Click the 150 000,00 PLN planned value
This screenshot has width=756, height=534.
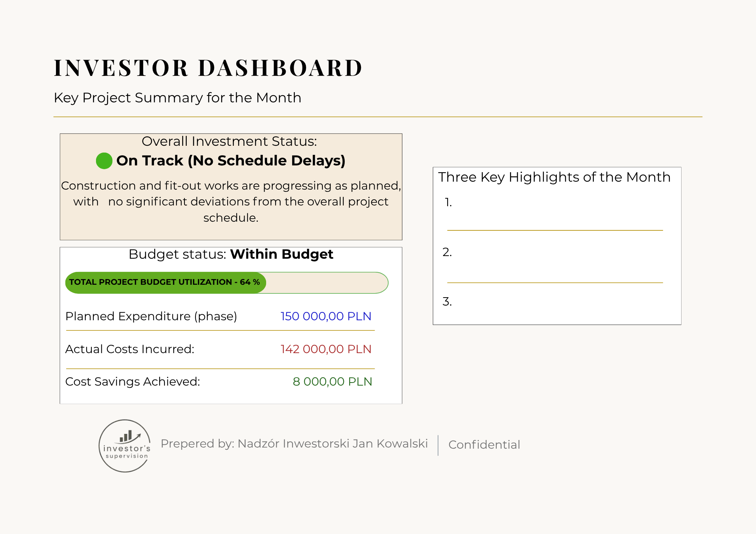[326, 316]
